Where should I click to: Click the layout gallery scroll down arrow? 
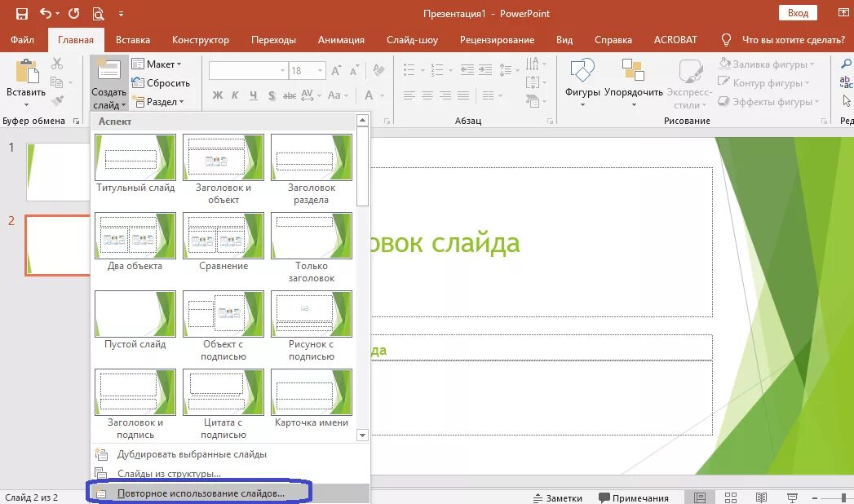pos(362,435)
